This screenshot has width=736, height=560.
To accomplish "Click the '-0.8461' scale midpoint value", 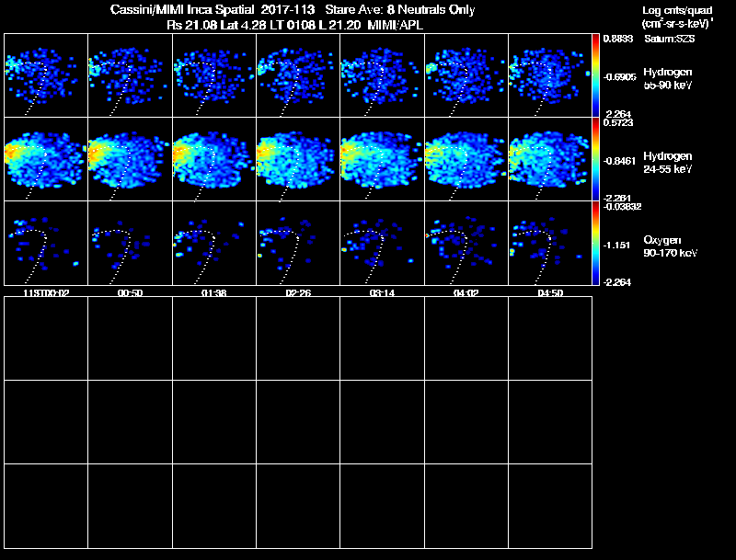I will click(619, 161).
